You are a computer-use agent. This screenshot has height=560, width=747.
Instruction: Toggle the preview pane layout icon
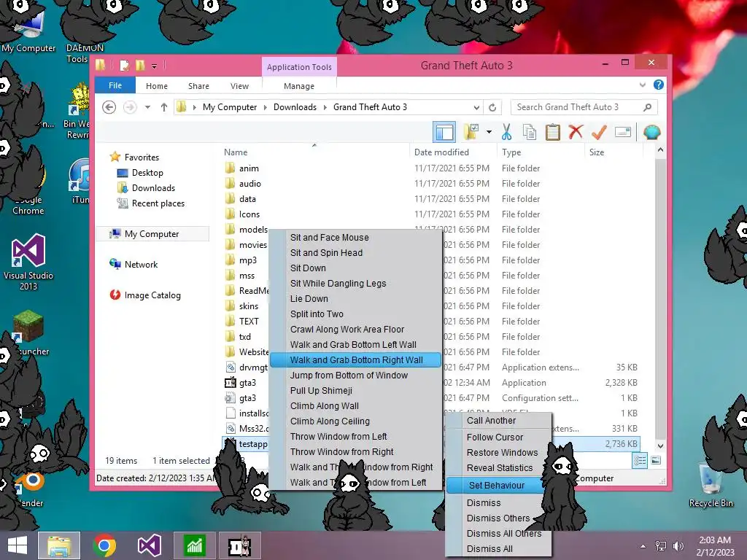pyautogui.click(x=444, y=132)
